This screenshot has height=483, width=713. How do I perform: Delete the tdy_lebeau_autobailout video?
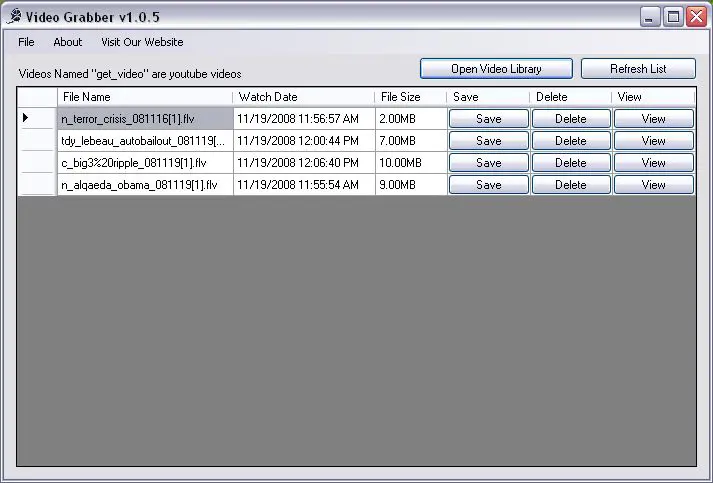point(571,141)
